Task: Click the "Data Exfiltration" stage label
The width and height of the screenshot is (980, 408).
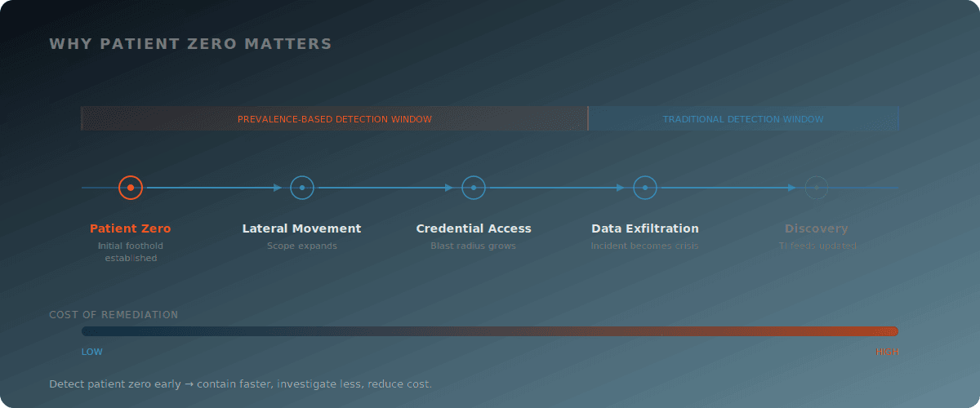Action: coord(645,228)
